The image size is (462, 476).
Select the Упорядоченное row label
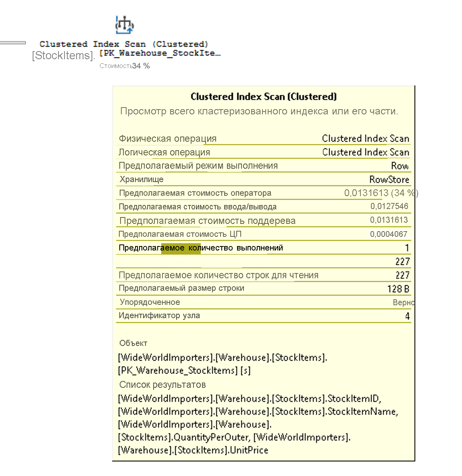coord(150,302)
